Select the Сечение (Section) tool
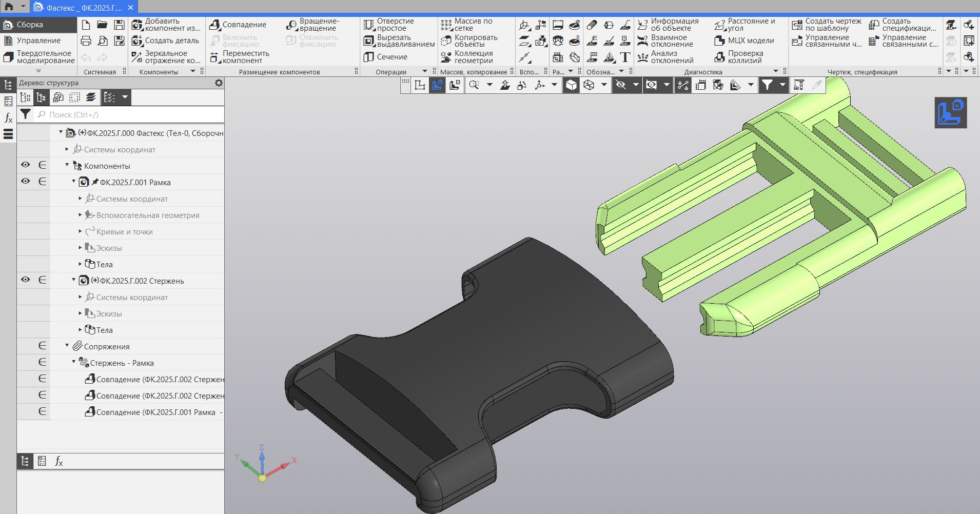 point(385,57)
